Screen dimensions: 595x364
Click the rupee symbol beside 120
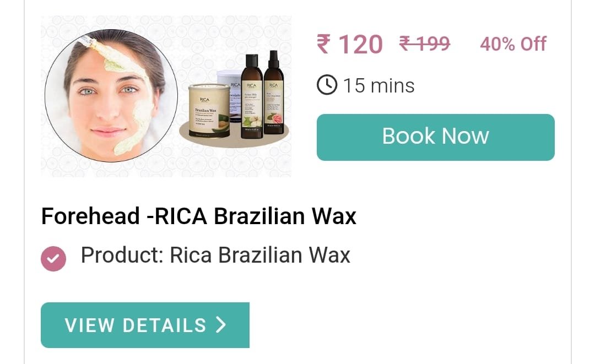point(324,44)
